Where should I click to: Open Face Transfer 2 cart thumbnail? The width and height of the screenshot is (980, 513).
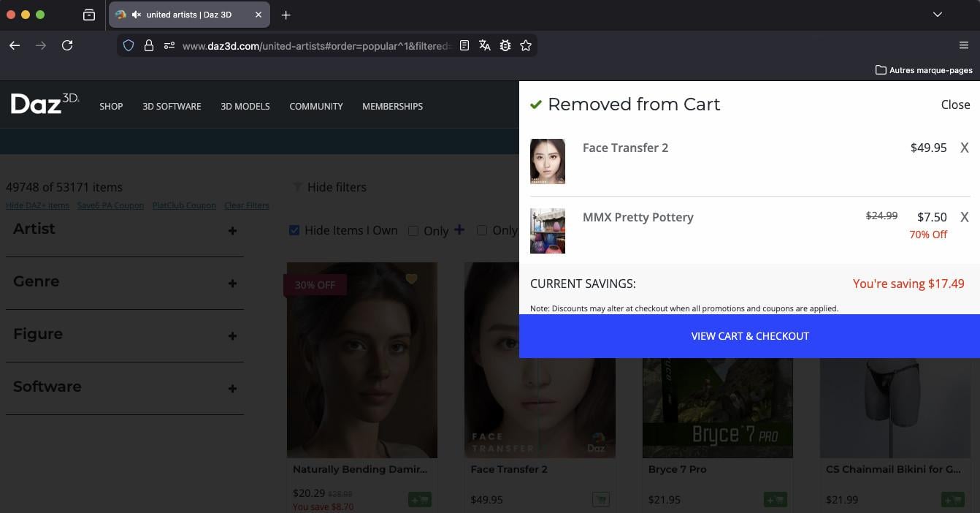pyautogui.click(x=548, y=161)
